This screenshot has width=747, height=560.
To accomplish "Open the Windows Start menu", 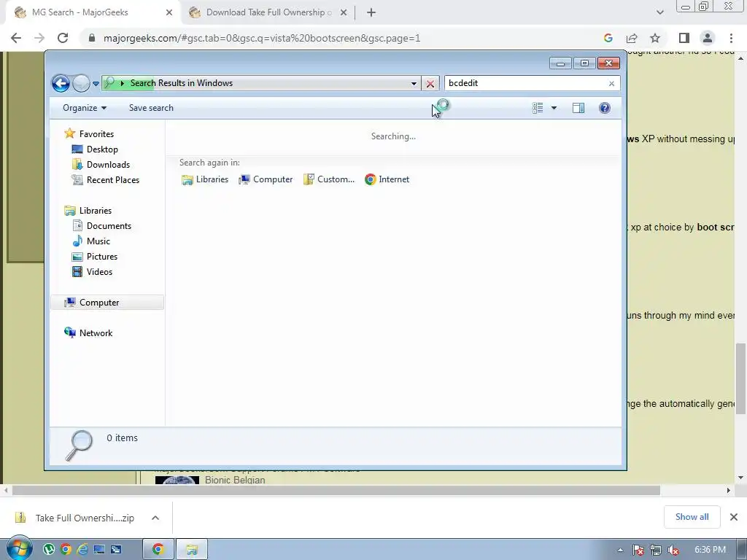I will 18,549.
